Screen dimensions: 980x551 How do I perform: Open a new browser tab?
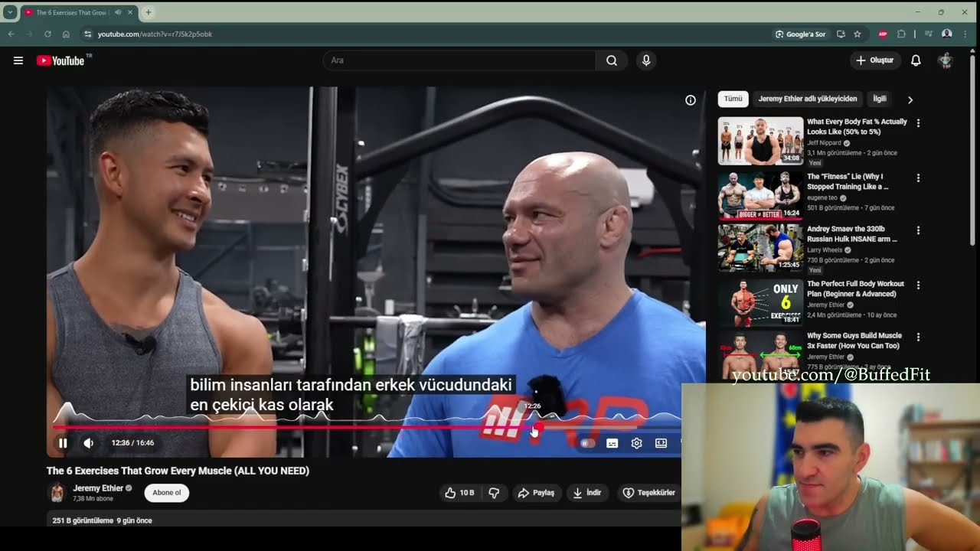(x=149, y=12)
